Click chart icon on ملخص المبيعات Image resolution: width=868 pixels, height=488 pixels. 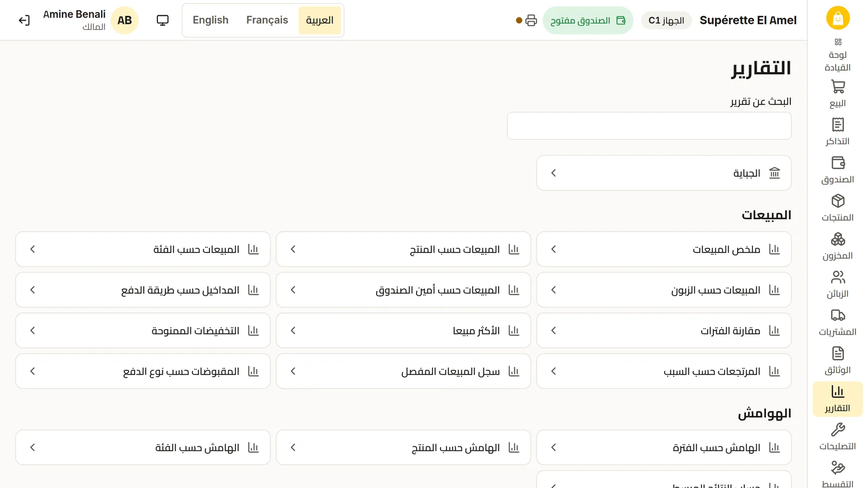tap(775, 249)
